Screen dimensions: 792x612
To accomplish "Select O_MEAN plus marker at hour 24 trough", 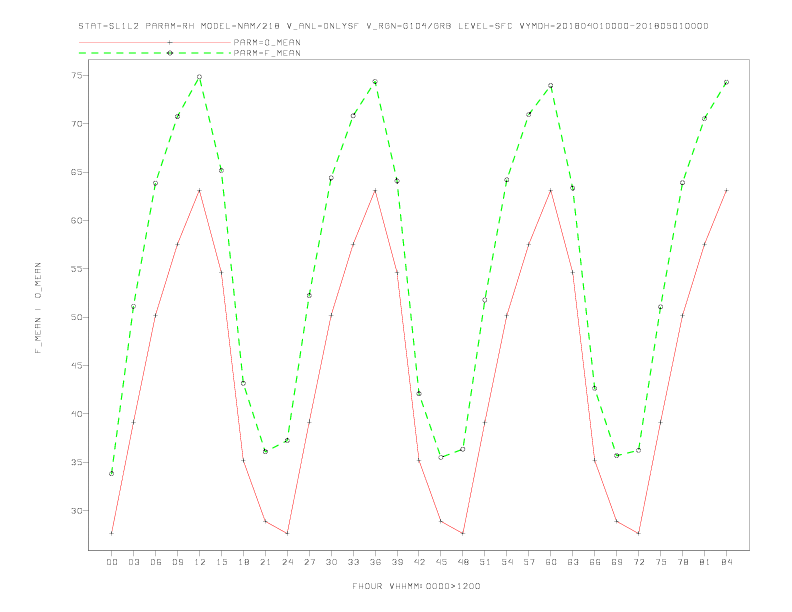I will (287, 533).
